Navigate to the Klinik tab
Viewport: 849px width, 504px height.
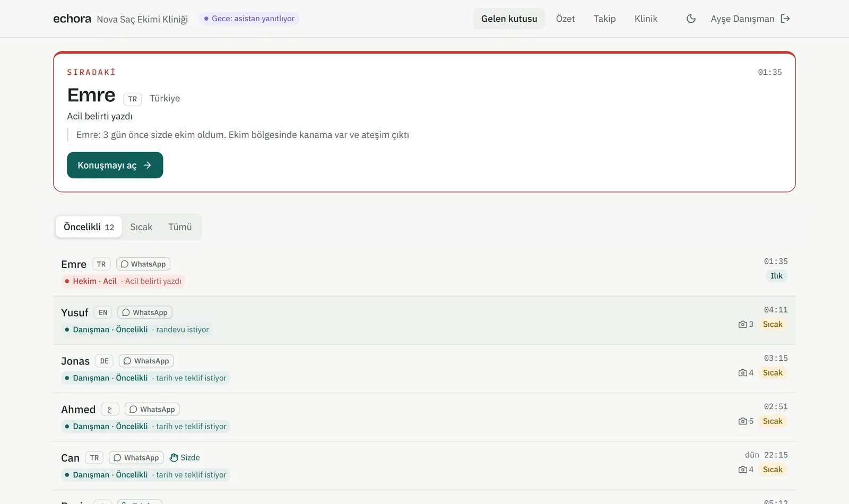point(646,19)
